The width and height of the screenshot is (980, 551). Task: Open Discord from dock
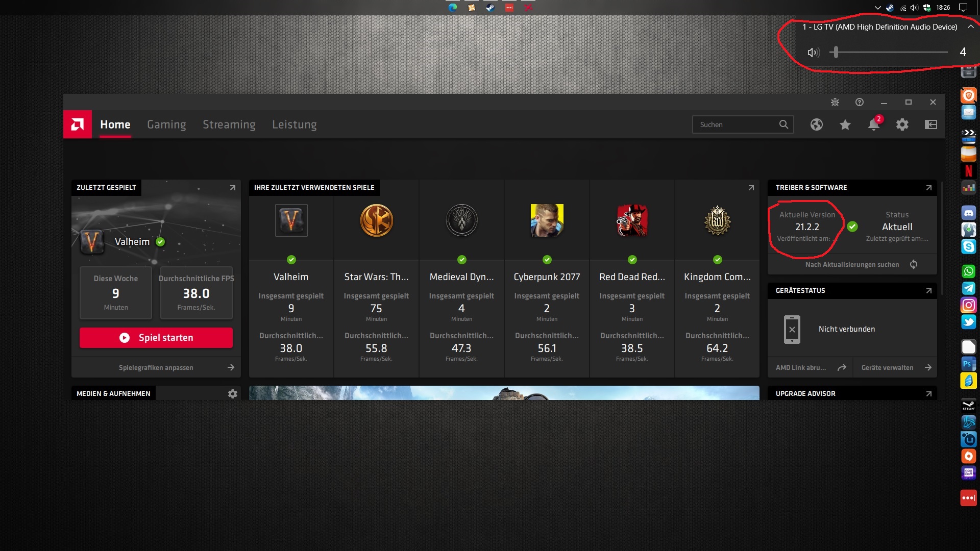968,213
